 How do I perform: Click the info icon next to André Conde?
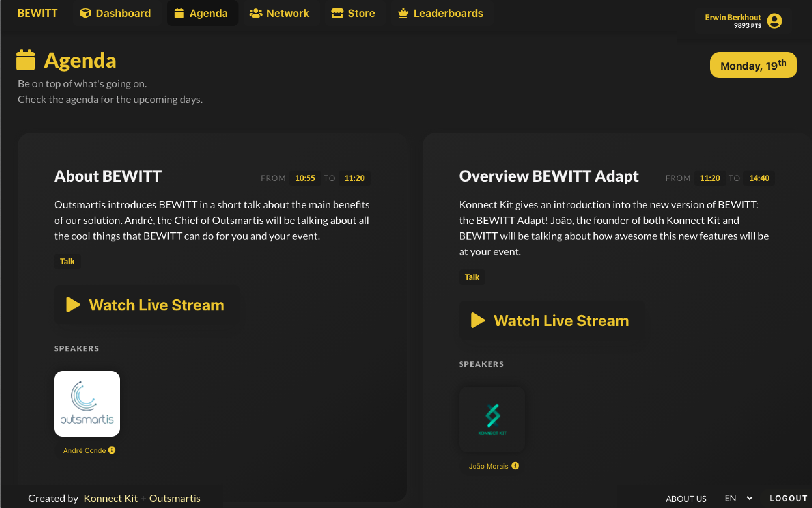[112, 450]
